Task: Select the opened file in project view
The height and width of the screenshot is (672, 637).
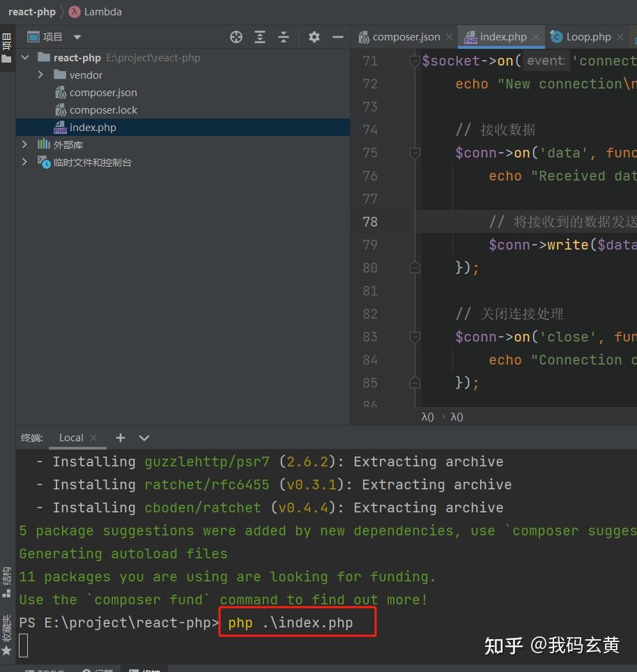Action: [x=236, y=36]
